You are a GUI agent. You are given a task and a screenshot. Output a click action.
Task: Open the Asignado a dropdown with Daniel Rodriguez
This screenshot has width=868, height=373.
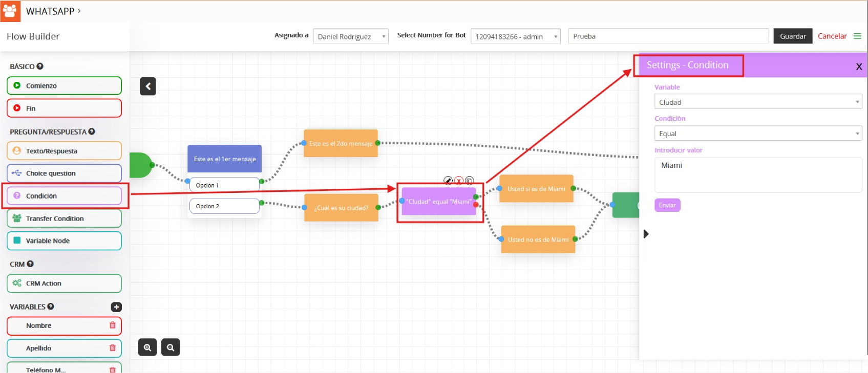(x=351, y=36)
